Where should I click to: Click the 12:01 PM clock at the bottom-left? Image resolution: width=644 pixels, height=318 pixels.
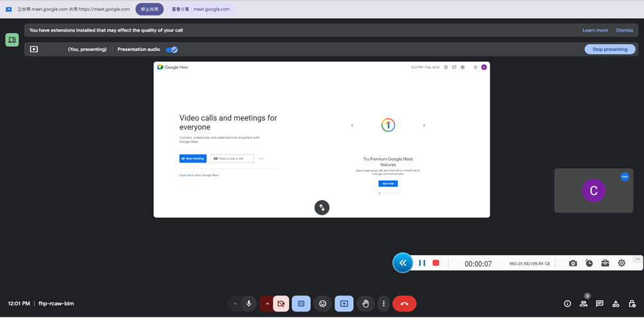click(19, 304)
